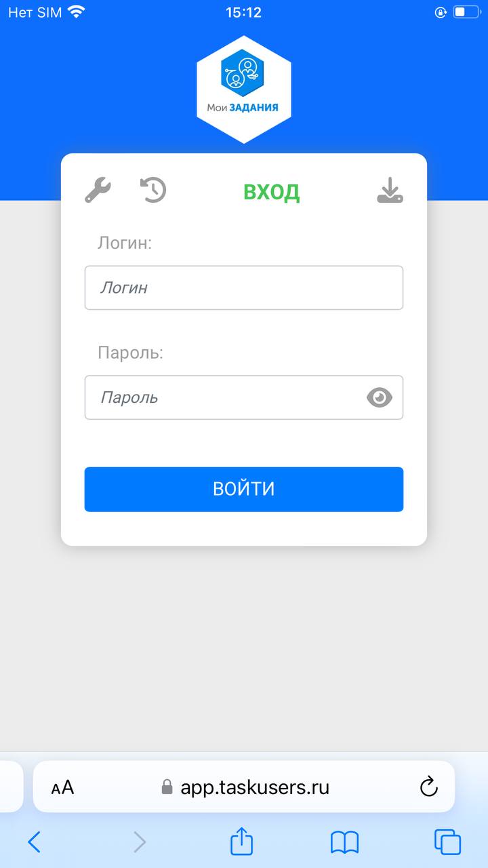Go back with the Safari back arrow

point(34,842)
